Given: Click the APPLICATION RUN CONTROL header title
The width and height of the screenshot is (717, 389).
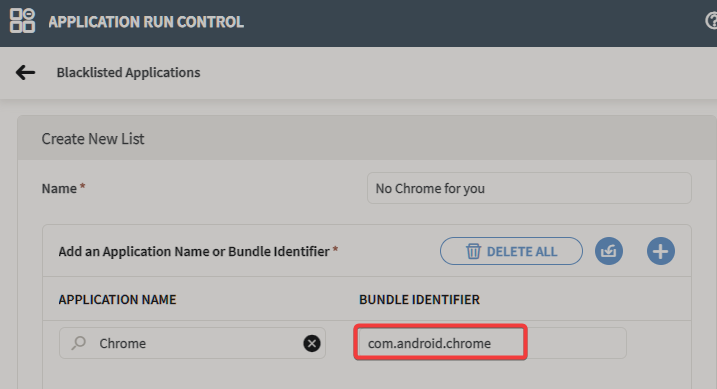Looking at the screenshot, I should [x=146, y=22].
